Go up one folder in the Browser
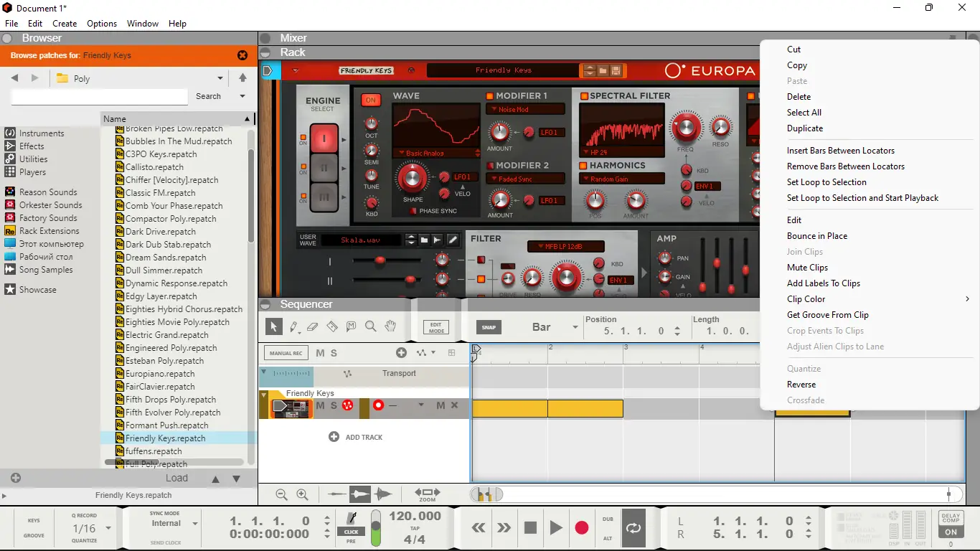Screen dimensions: 980x551 242,78
